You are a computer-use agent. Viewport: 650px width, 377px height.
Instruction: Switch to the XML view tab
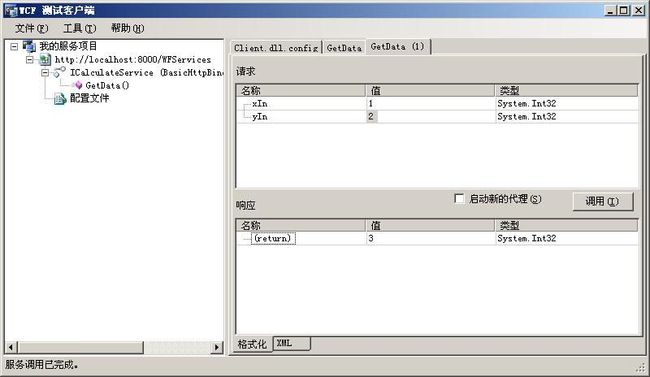tap(292, 343)
